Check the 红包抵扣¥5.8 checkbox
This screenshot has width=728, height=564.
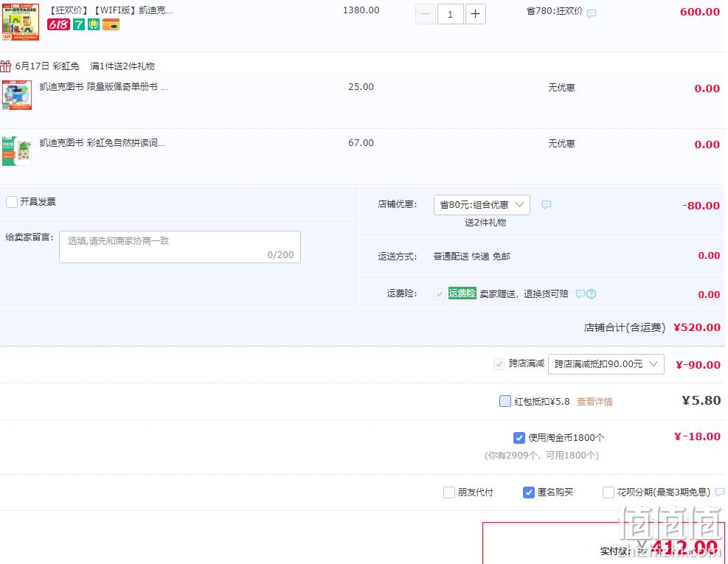coord(505,401)
